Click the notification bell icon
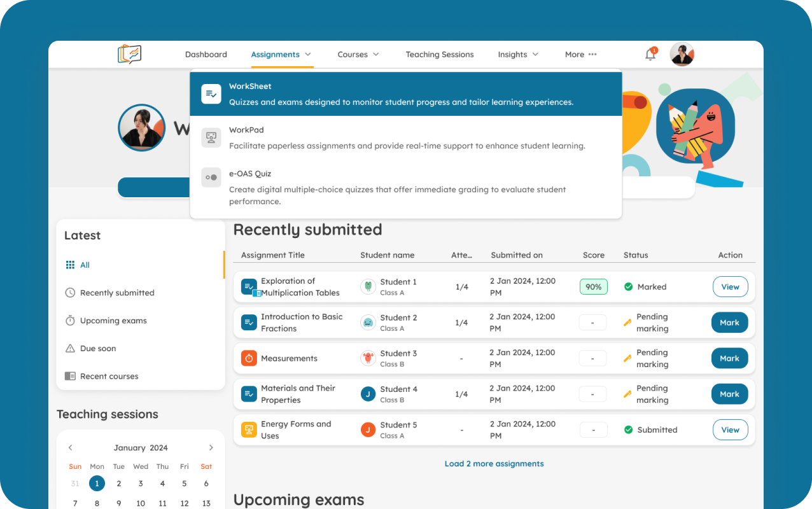The width and height of the screenshot is (812, 509). coord(650,55)
